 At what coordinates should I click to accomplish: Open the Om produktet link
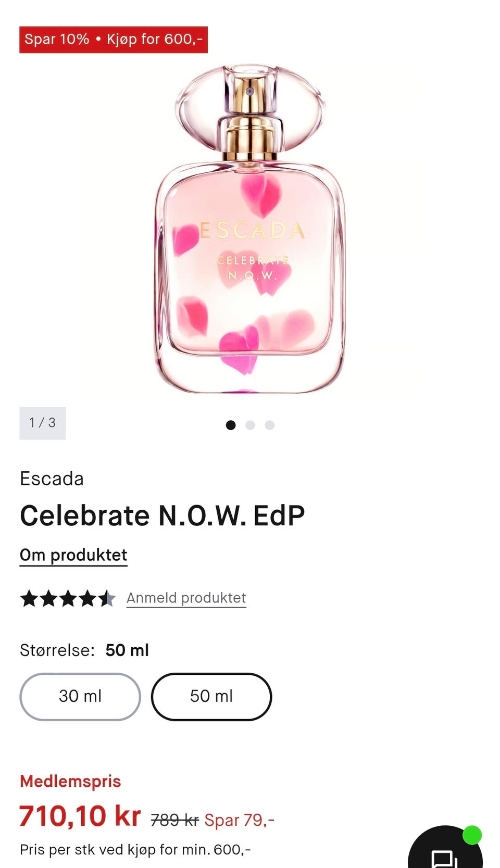[x=73, y=555]
